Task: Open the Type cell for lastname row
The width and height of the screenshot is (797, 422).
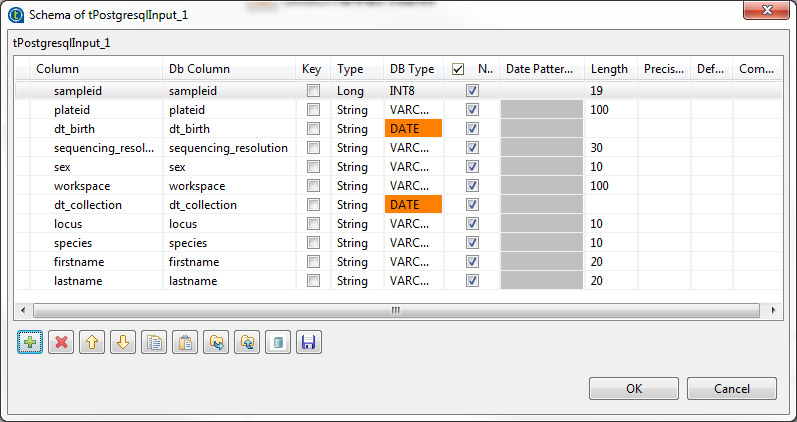Action: point(357,281)
